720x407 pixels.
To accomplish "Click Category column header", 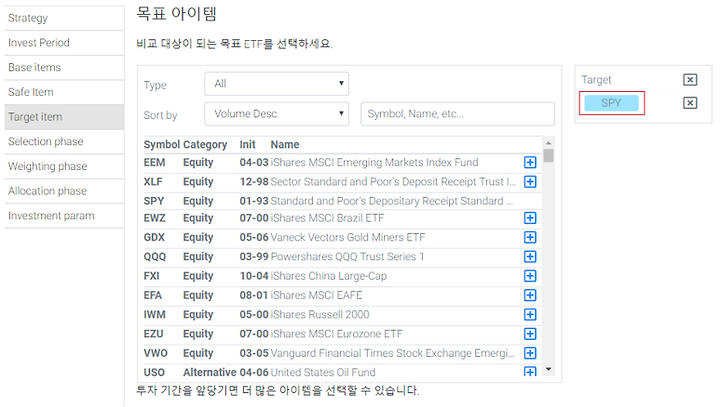I will (205, 144).
